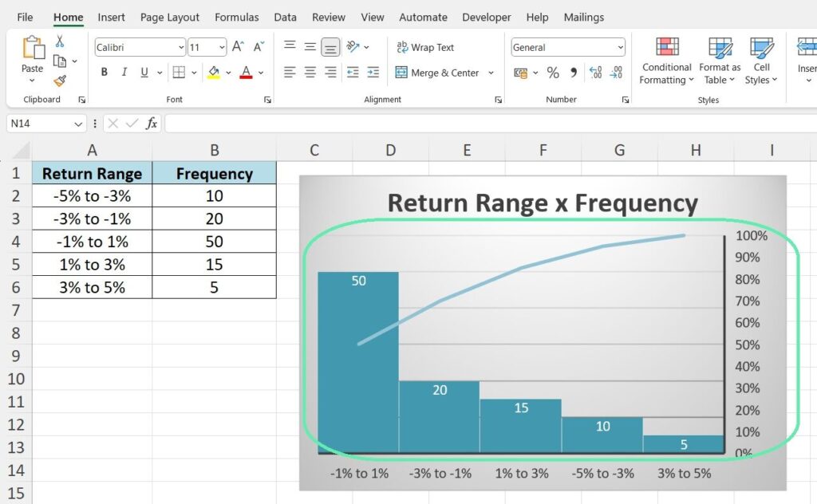Screen dimensions: 817x504
Task: Toggle Wrap Text
Action: pos(425,48)
